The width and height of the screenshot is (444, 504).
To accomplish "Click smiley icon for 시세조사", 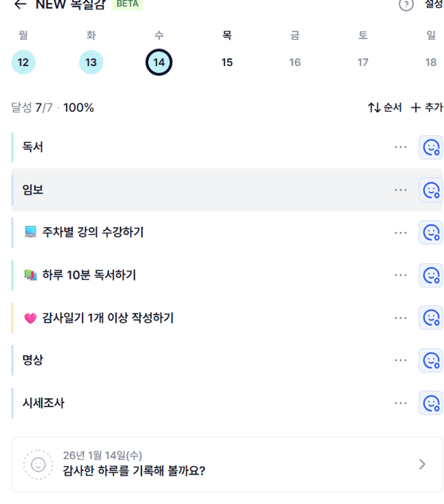I will coord(431,403).
